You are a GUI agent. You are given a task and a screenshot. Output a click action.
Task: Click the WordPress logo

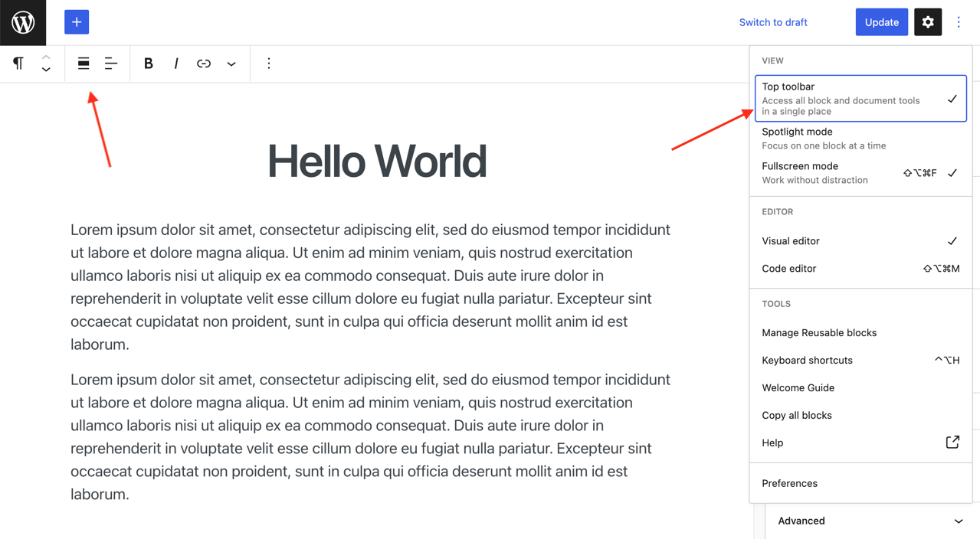[22, 22]
